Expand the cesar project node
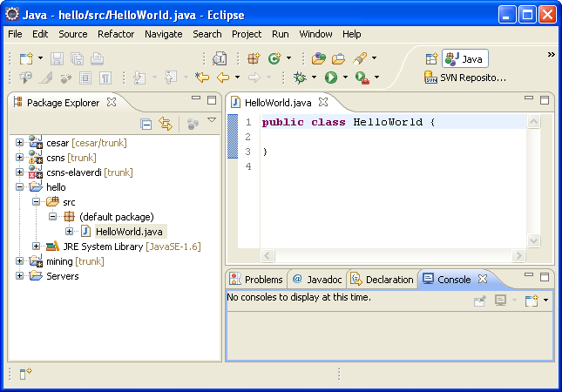The width and height of the screenshot is (562, 392). 19,143
